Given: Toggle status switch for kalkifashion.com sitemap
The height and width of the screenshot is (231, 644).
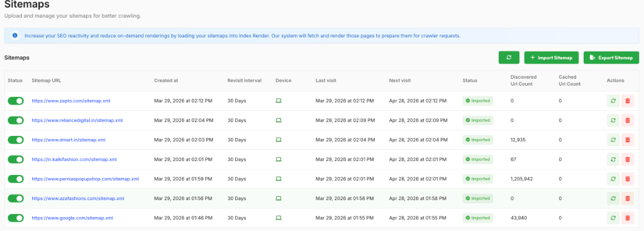Looking at the screenshot, I should [x=16, y=159].
